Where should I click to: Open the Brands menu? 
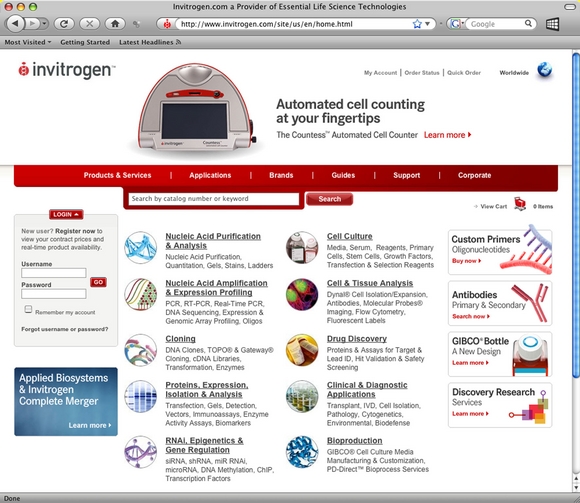click(x=281, y=175)
